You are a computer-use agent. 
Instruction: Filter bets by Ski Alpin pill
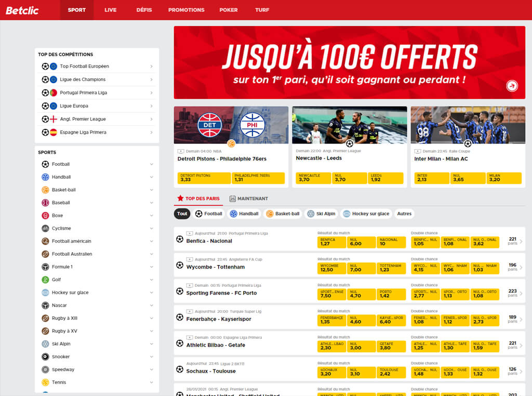click(x=321, y=214)
